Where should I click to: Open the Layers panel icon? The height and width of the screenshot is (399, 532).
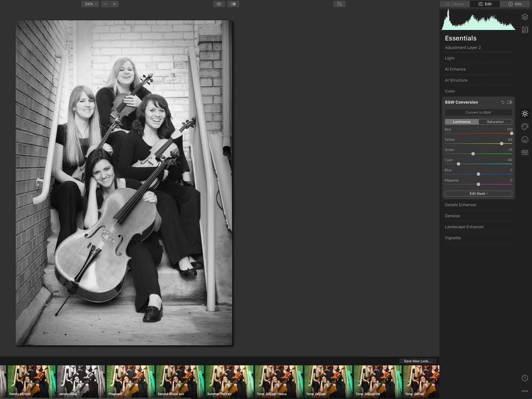(x=525, y=17)
